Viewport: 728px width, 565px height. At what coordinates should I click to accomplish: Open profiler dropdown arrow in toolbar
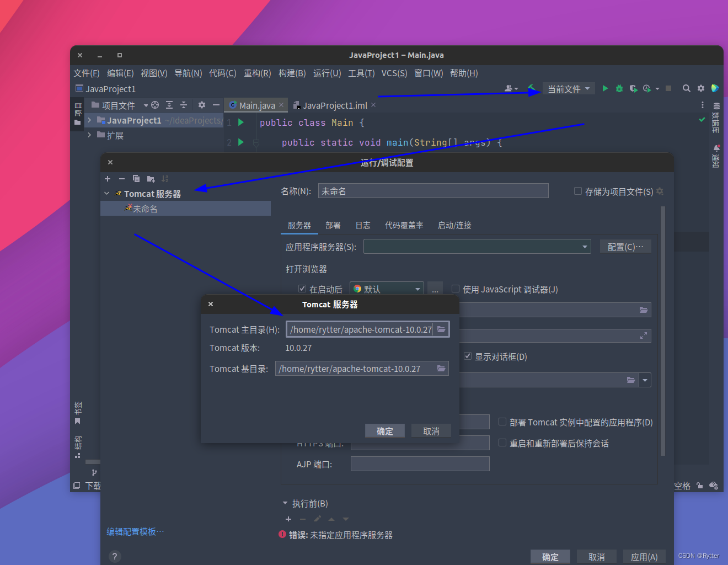pyautogui.click(x=657, y=89)
